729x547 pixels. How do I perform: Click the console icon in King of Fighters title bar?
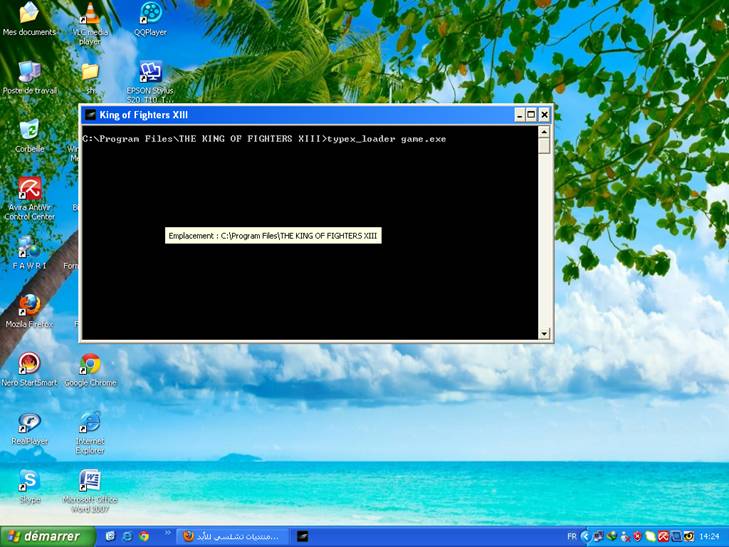click(x=91, y=115)
